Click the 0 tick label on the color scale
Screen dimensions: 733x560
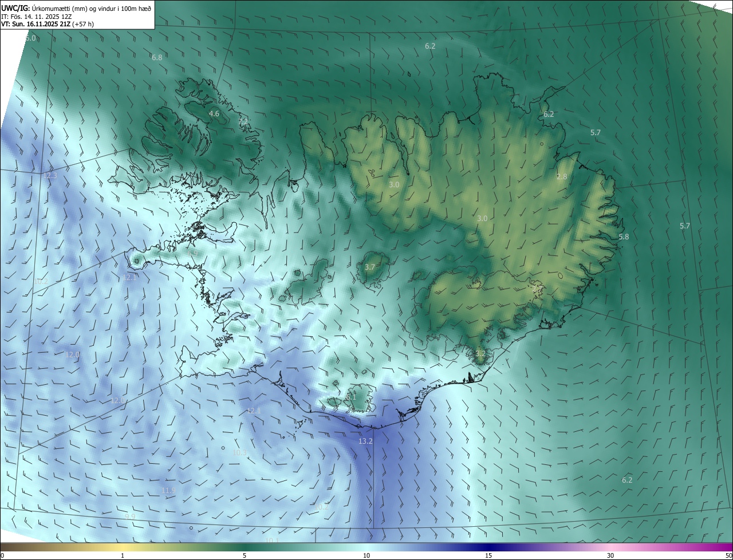[x=2, y=555]
